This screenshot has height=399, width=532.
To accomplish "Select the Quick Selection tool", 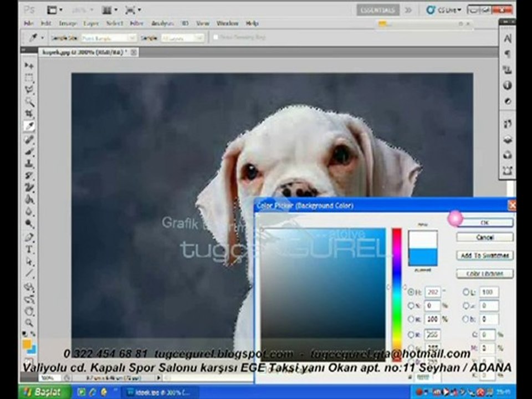I will coord(29,101).
